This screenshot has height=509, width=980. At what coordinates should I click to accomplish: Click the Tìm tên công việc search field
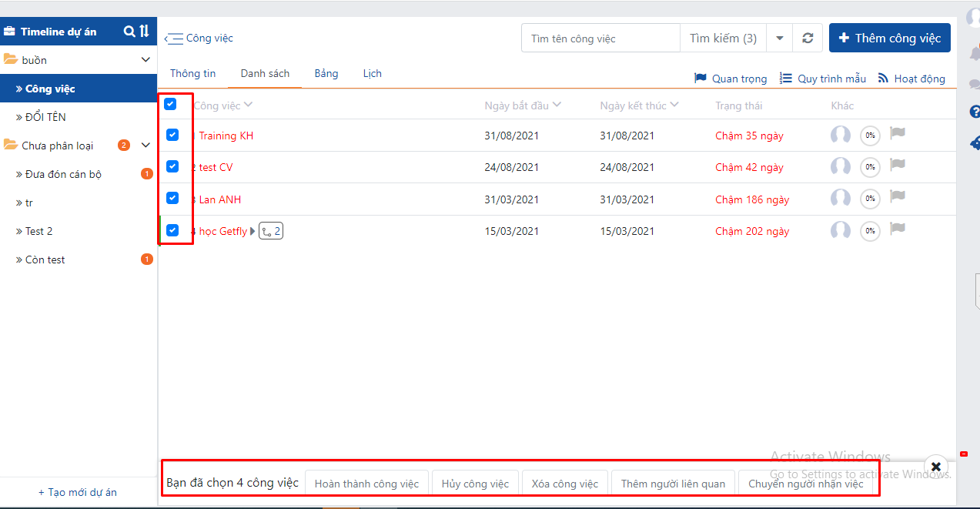600,39
